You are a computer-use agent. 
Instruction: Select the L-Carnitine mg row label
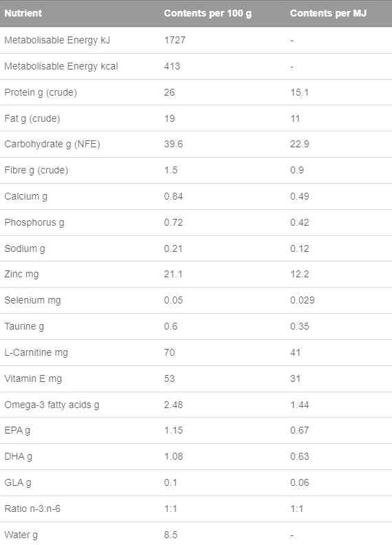36,352
